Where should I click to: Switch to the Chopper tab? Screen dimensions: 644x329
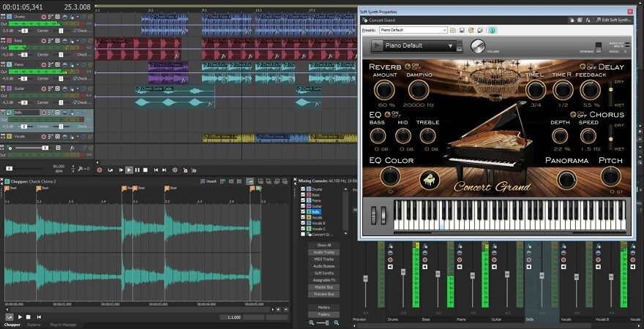12,325
